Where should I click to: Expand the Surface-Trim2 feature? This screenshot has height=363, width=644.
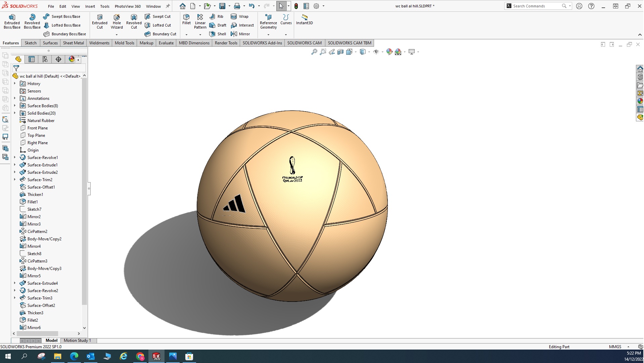tap(15, 179)
